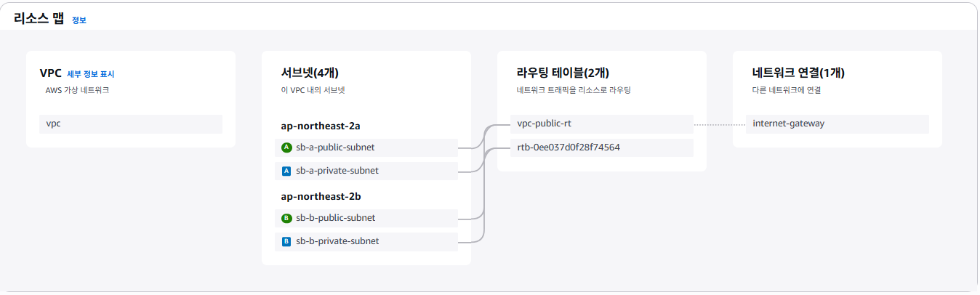The height and width of the screenshot is (295, 980).
Task: Click the blue A badge on sb-a-private-subnet
Action: pos(286,171)
